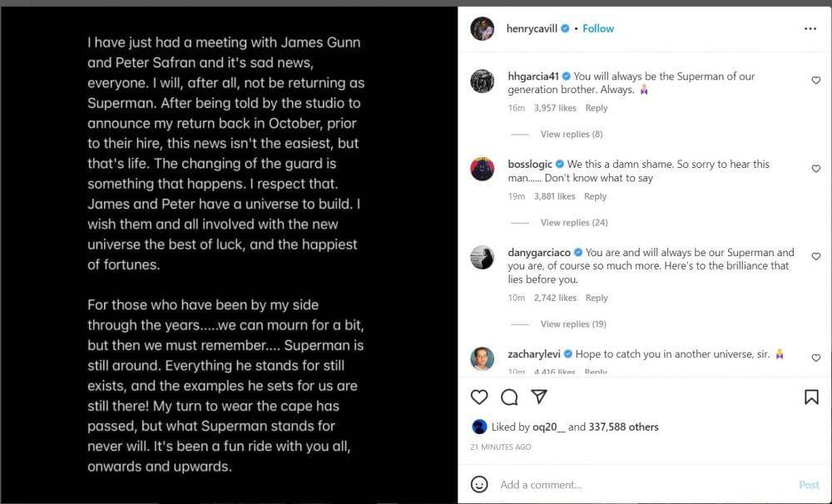Open the three-dots more options menu
Image resolution: width=832 pixels, height=504 pixels.
(x=810, y=28)
